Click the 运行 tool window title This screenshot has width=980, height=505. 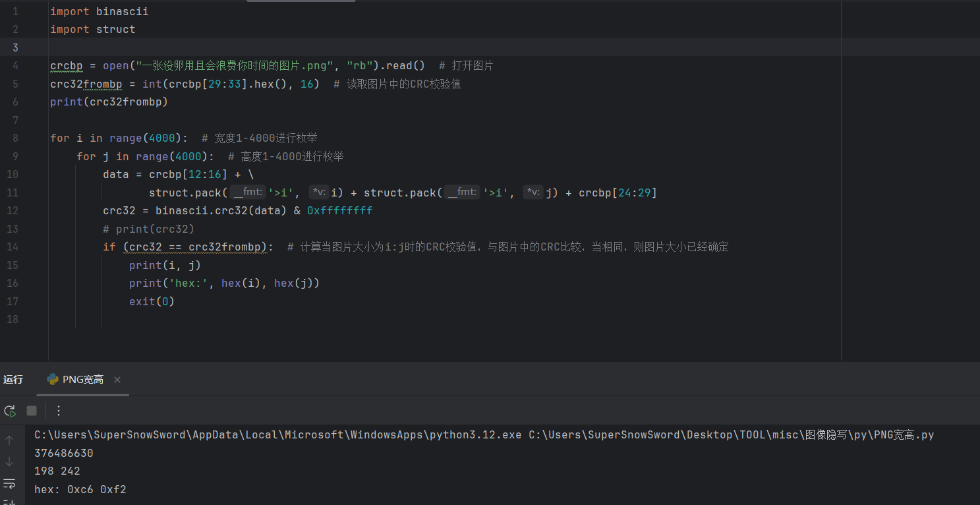click(13, 379)
